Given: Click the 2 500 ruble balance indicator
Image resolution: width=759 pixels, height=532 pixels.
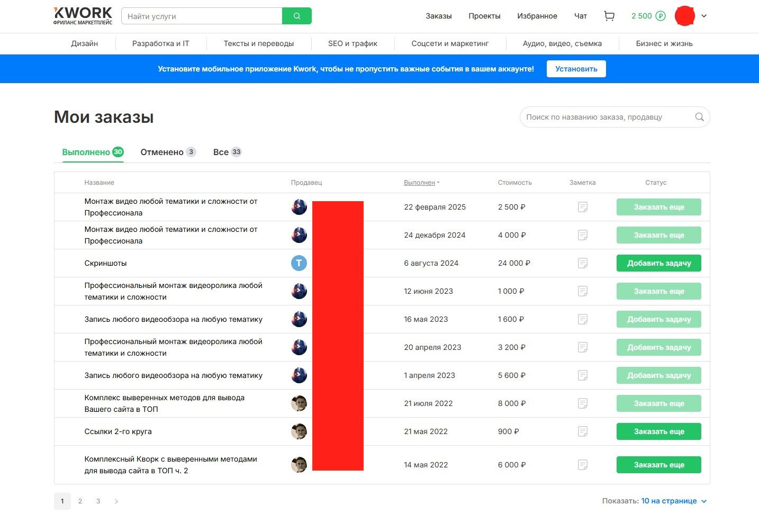Looking at the screenshot, I should click(x=648, y=16).
